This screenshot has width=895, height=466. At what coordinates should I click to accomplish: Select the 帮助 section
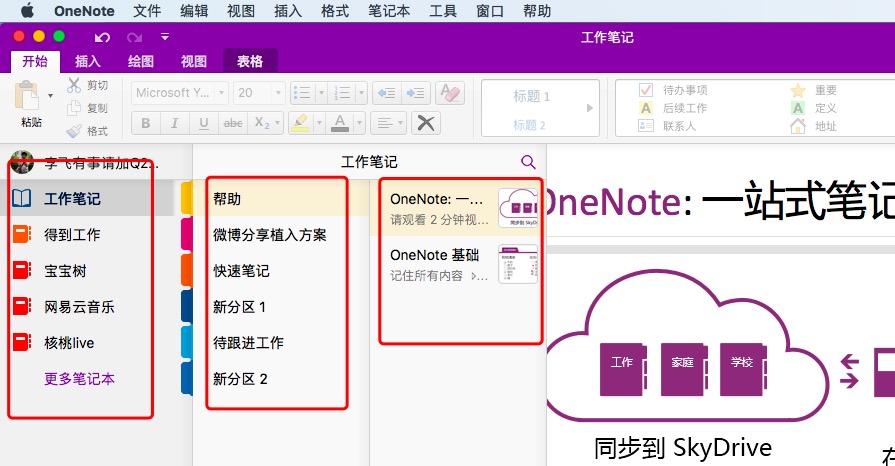281,198
